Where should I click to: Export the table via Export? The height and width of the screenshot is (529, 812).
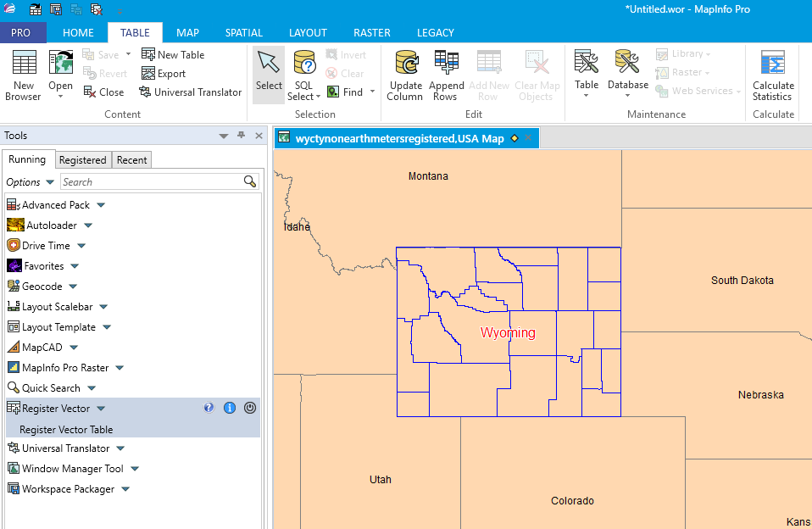(x=164, y=74)
